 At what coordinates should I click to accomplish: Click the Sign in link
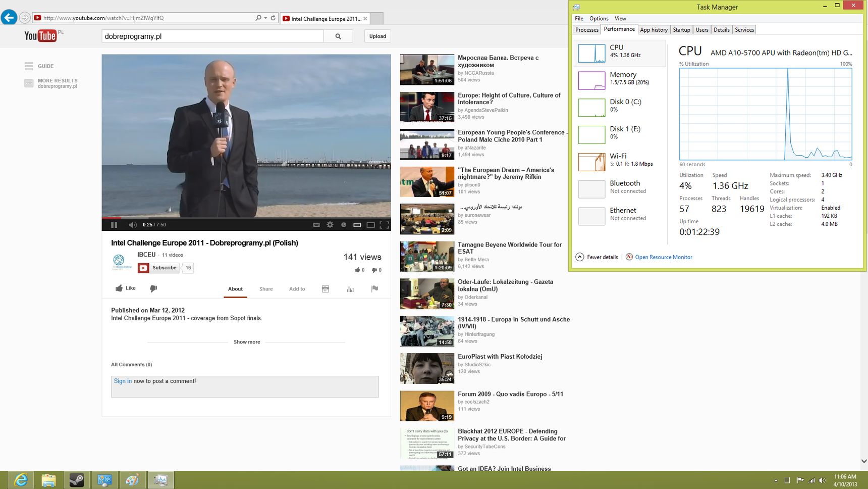coord(123,381)
